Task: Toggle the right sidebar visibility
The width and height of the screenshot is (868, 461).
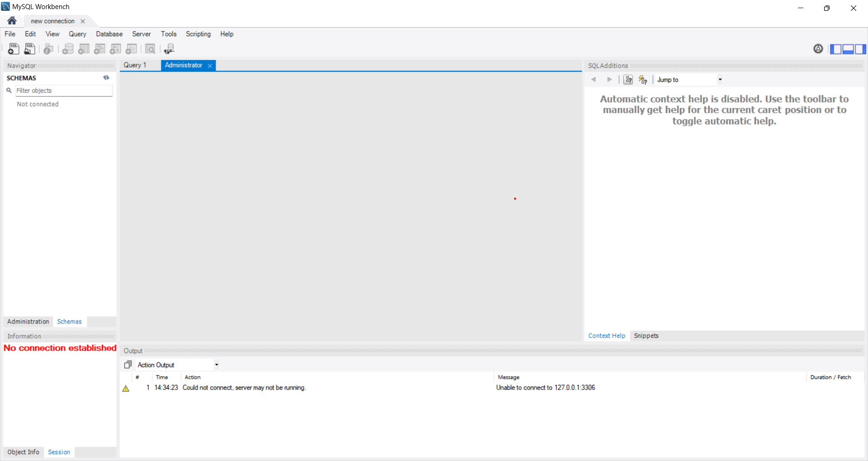Action: click(860, 49)
